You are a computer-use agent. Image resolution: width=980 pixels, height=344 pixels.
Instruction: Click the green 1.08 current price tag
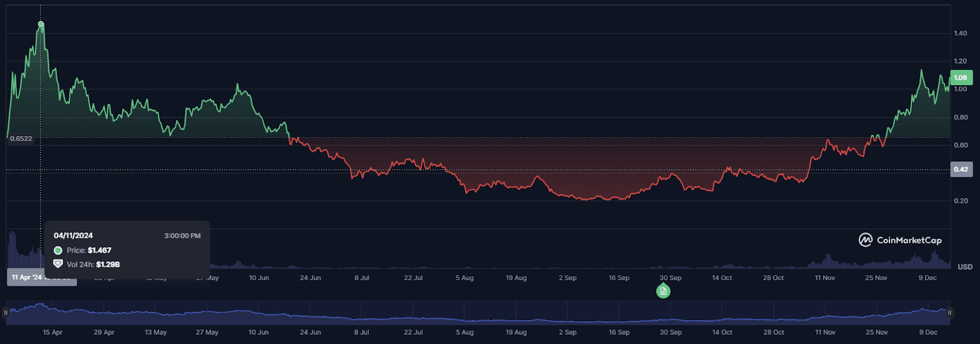click(x=960, y=78)
